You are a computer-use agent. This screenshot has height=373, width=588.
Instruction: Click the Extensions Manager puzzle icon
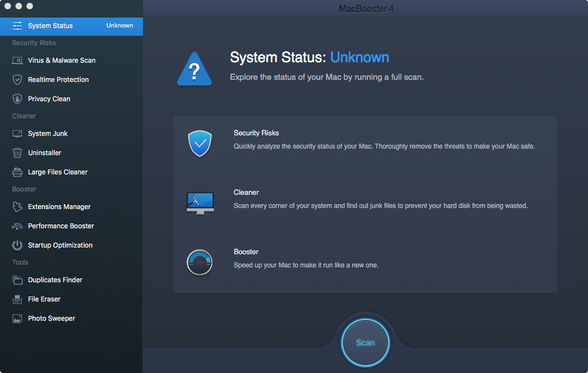coord(17,207)
